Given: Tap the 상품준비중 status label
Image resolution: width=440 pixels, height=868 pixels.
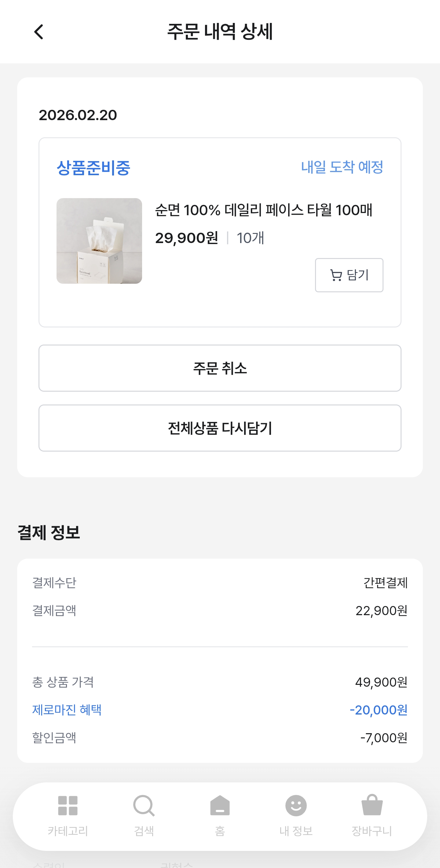Looking at the screenshot, I should click(93, 168).
